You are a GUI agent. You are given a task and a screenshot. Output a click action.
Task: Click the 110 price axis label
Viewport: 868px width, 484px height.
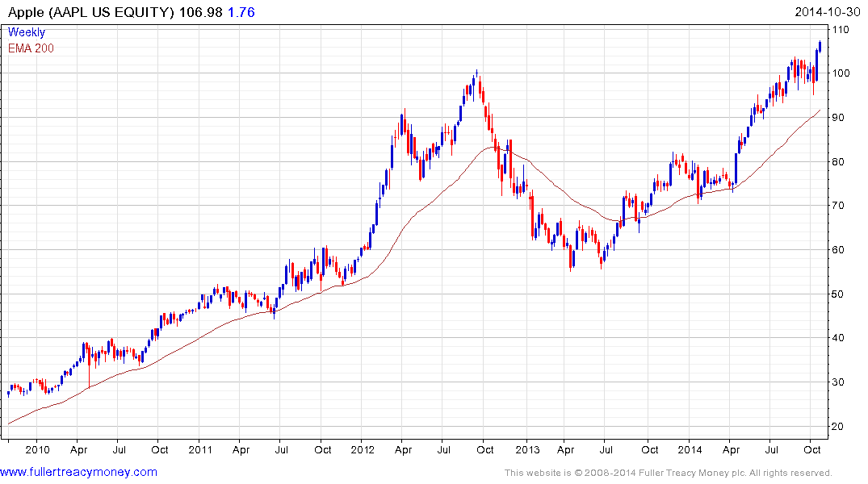(x=841, y=29)
